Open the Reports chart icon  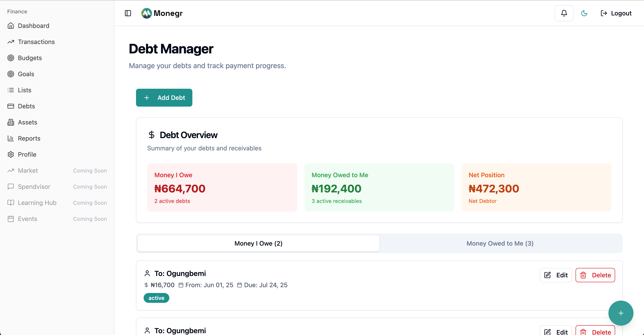pos(11,138)
